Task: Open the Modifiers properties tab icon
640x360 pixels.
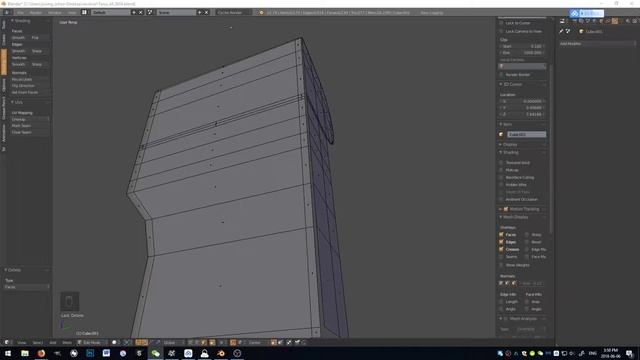Action: click(615, 21)
